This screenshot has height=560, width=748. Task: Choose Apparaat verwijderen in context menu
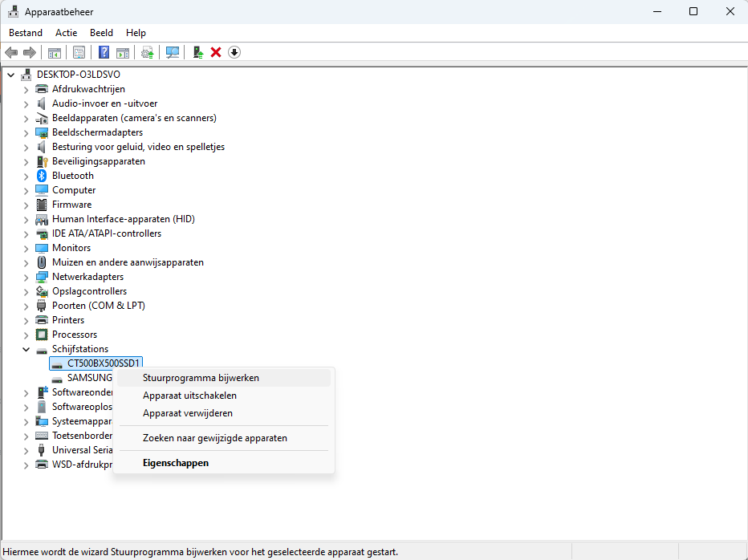224,413
